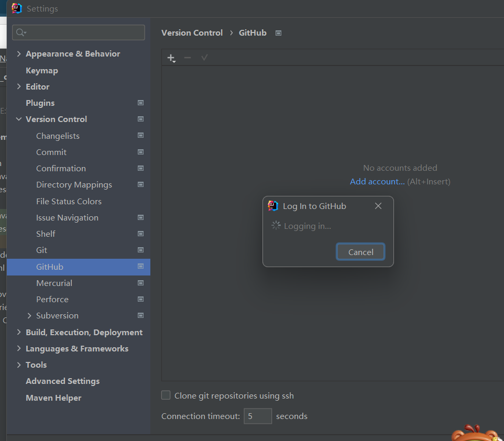Click the project-level icon beside GitHub breadcrumb
This screenshot has width=504, height=441.
[x=278, y=33]
